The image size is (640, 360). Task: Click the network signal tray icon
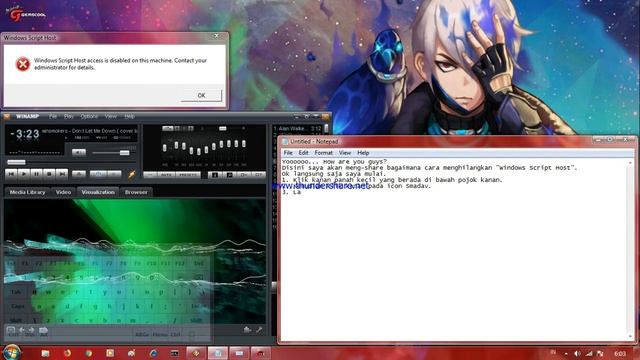coord(589,353)
